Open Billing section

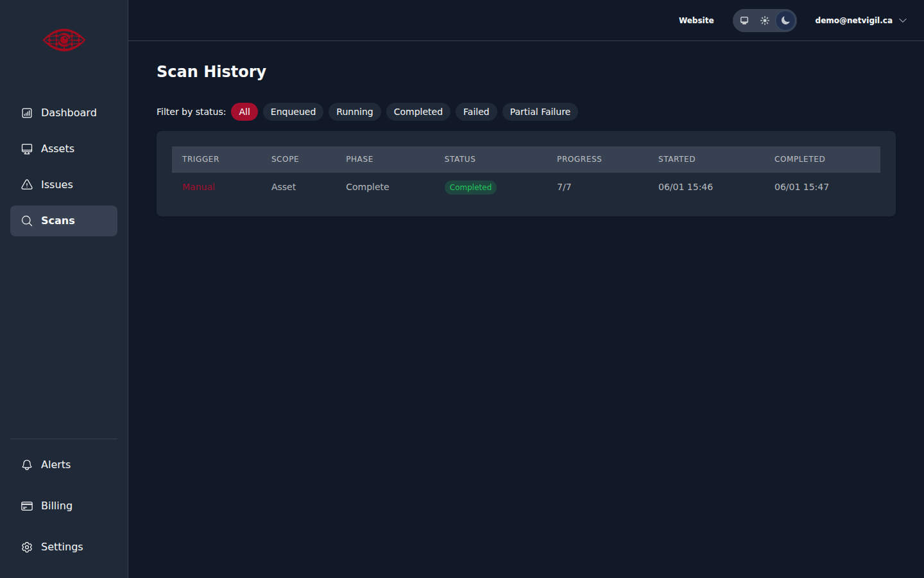(x=64, y=506)
